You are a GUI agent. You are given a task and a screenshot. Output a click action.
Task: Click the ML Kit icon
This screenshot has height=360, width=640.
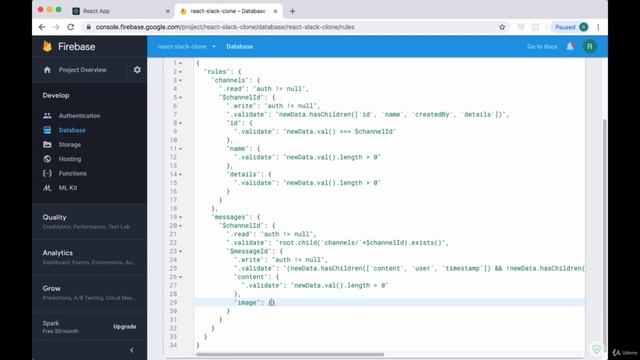47,188
